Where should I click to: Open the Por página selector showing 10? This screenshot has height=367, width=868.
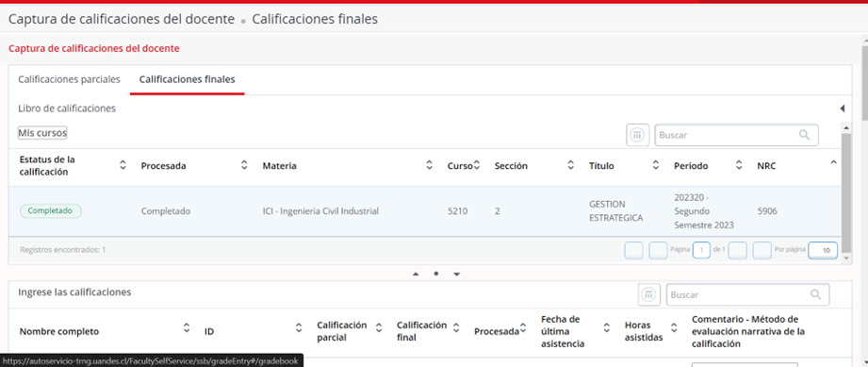(x=823, y=251)
